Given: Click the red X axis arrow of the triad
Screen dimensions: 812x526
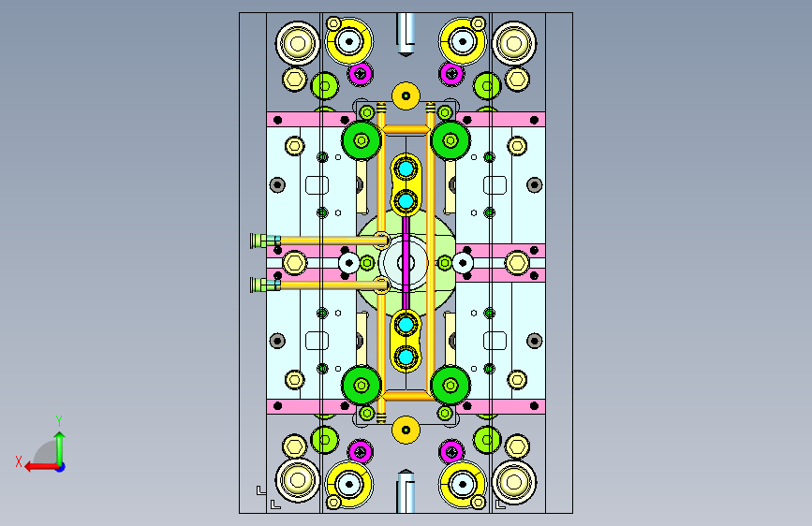Looking at the screenshot, I should pos(40,467).
